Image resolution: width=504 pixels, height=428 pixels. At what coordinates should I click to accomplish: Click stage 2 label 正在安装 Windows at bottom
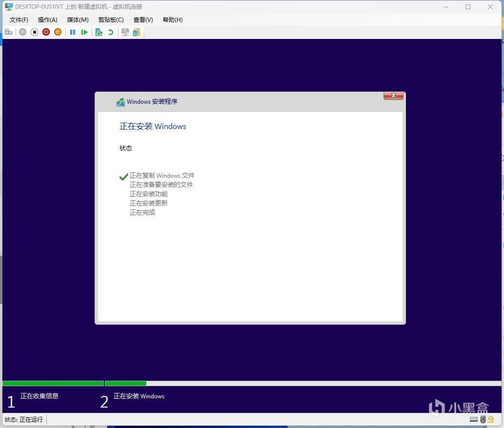click(139, 396)
